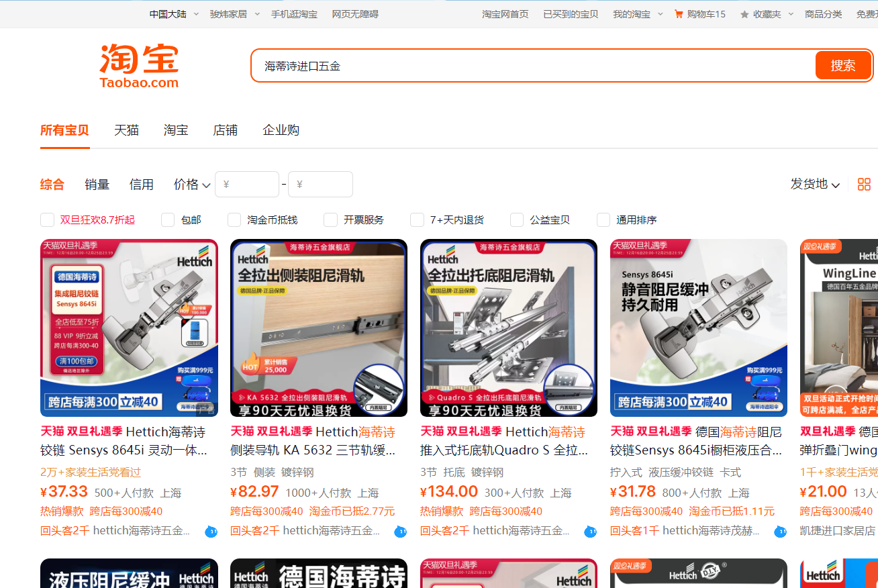Tick the 淘金币抵钱 checkbox
Viewport: 878px width, 588px height.
(x=234, y=219)
